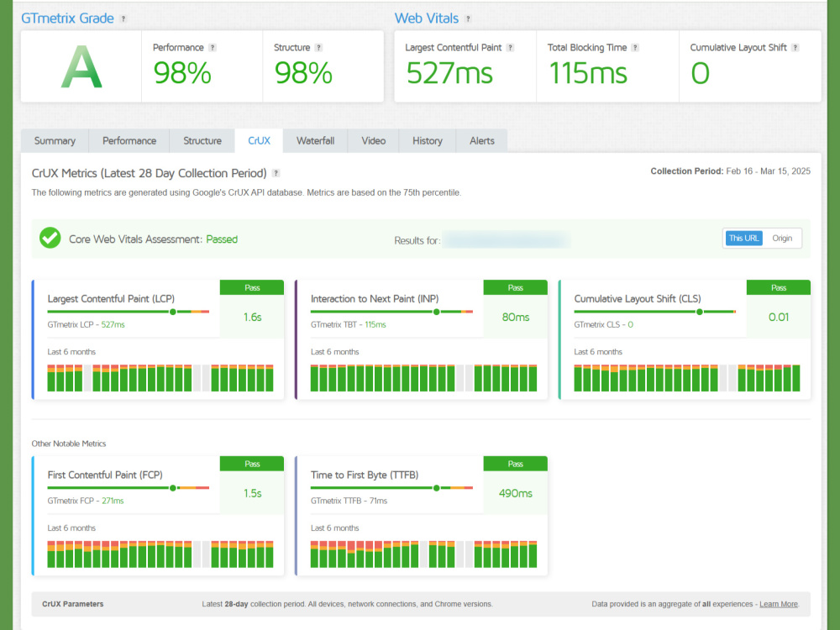Image resolution: width=840 pixels, height=630 pixels.
Task: Click the Largest Contentful Paint help icon
Action: 510,48
